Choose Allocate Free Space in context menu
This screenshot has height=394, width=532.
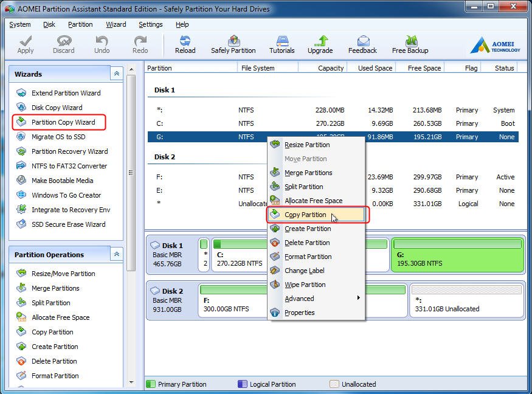(316, 201)
